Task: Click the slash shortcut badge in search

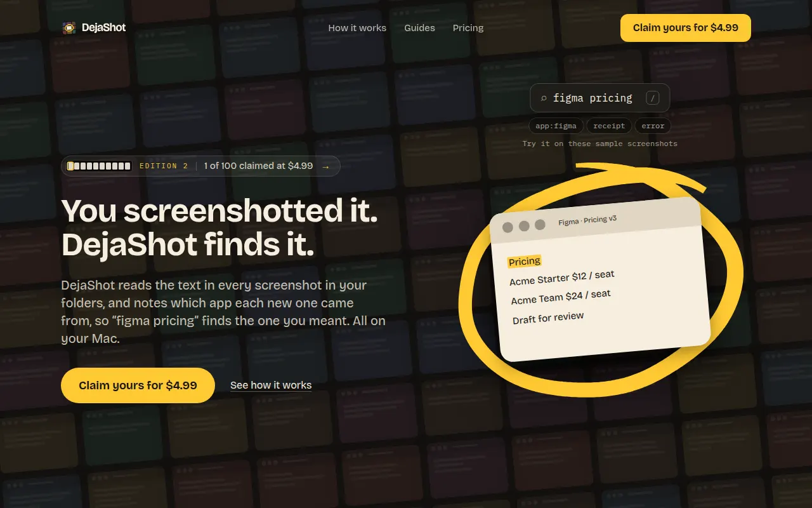Action: [x=652, y=98]
